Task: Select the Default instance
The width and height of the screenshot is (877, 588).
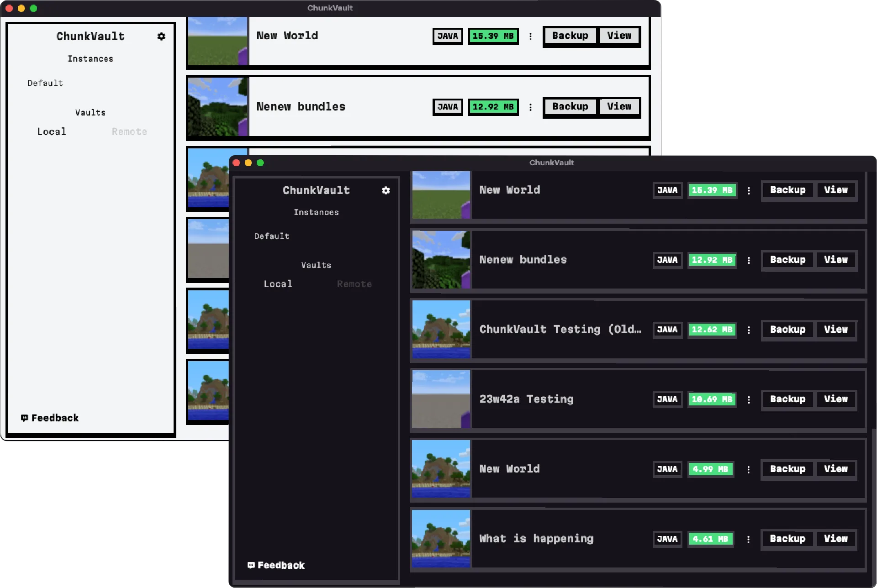Action: click(272, 236)
